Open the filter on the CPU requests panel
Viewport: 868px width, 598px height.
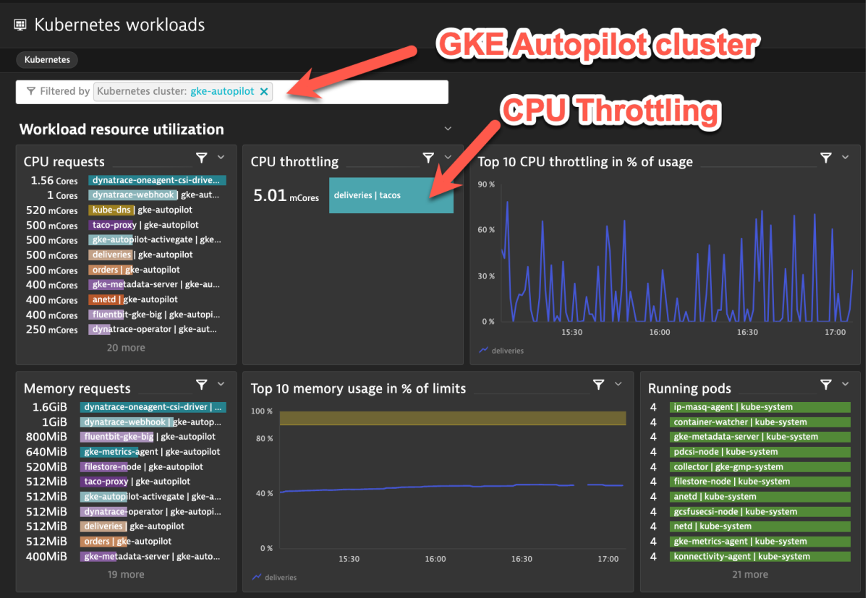pyautogui.click(x=202, y=157)
